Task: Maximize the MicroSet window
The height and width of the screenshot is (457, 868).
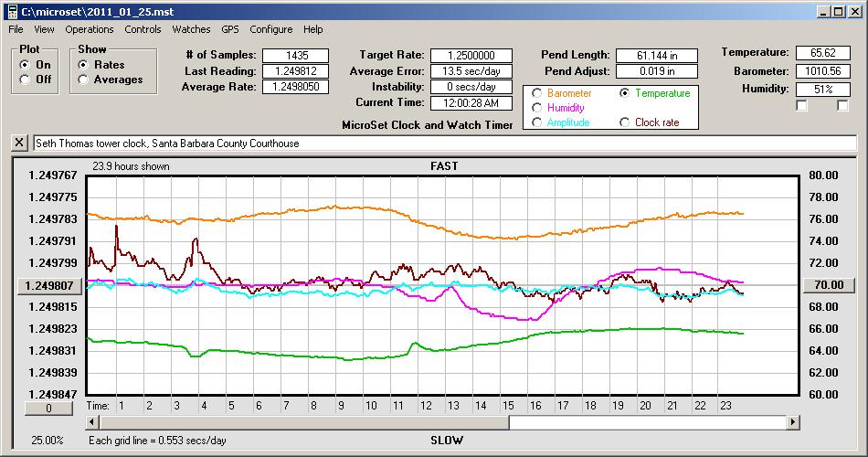Action: (x=839, y=12)
